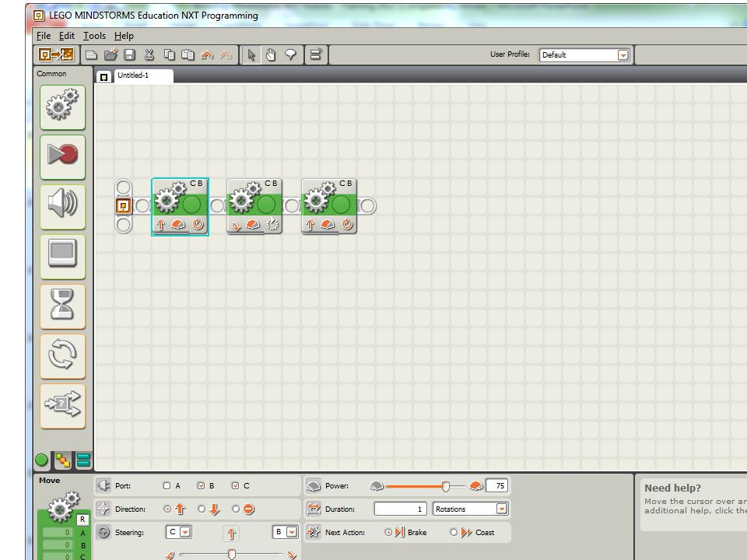Click the program list icon beside Untitled-1 tab
The height and width of the screenshot is (560, 747).
[x=103, y=77]
